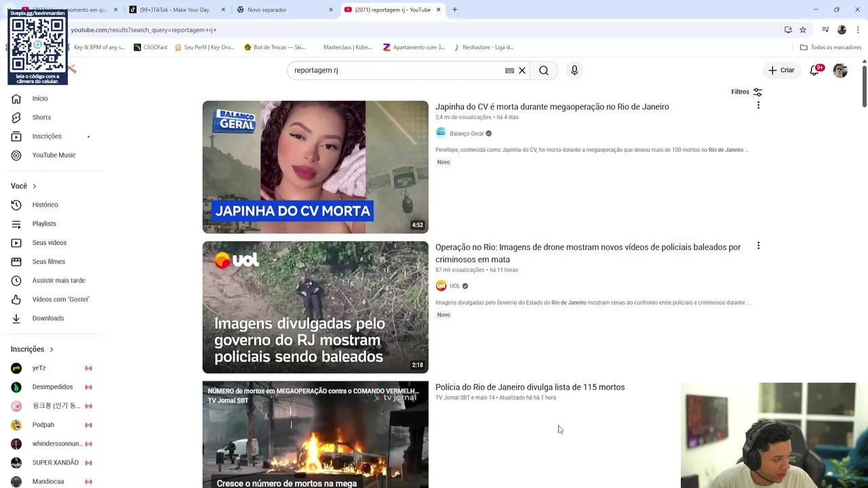Viewport: 868px width, 488px height.
Task: Play the UOL drone images thumbnail
Action: click(x=315, y=307)
